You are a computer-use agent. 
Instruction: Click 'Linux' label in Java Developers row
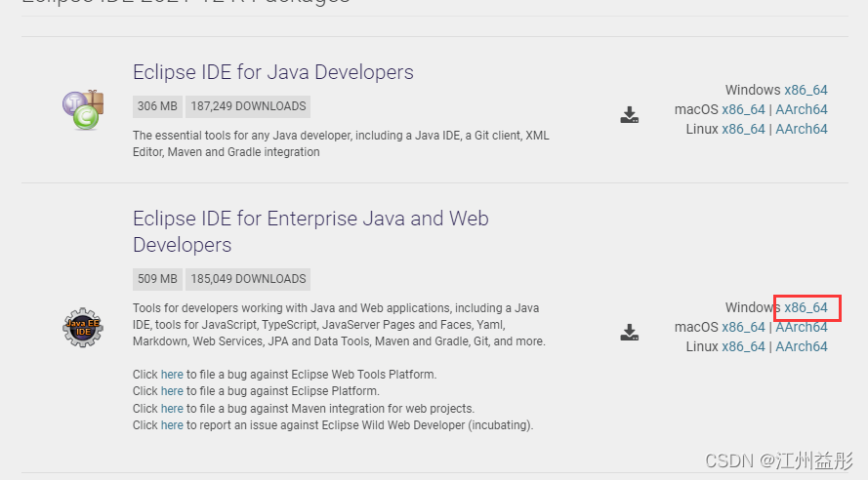(x=702, y=129)
